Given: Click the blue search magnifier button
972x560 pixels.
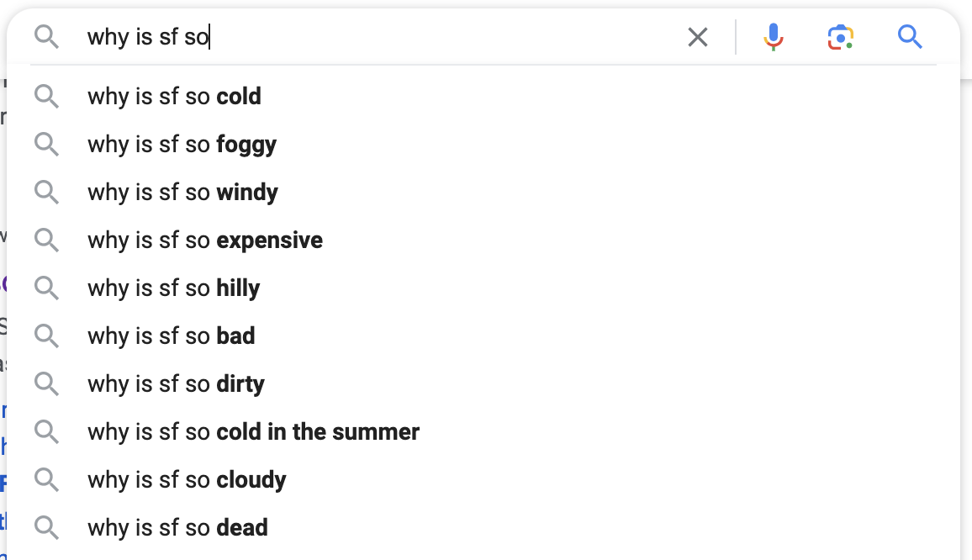Looking at the screenshot, I should 910,37.
